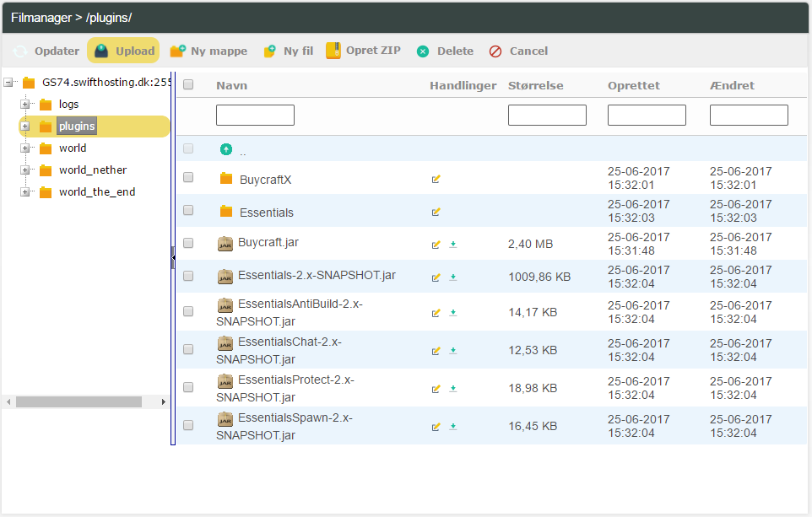Expand the logs folder in tree
812x517 pixels.
(24, 105)
